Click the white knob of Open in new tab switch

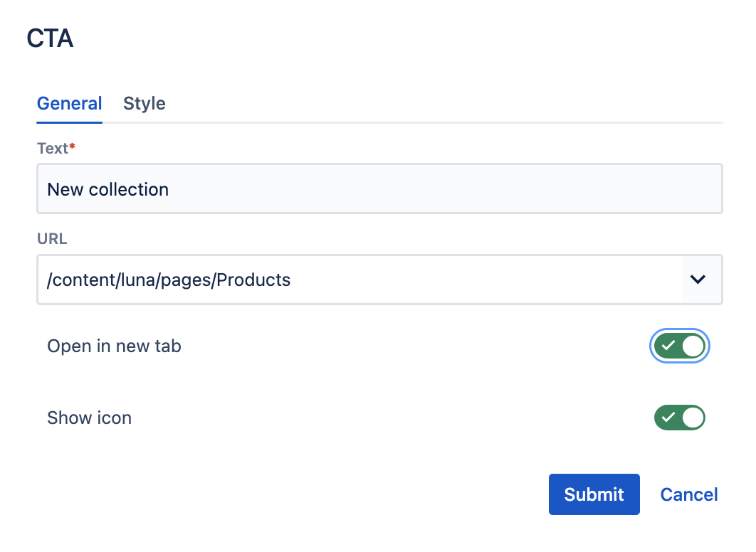pos(693,346)
